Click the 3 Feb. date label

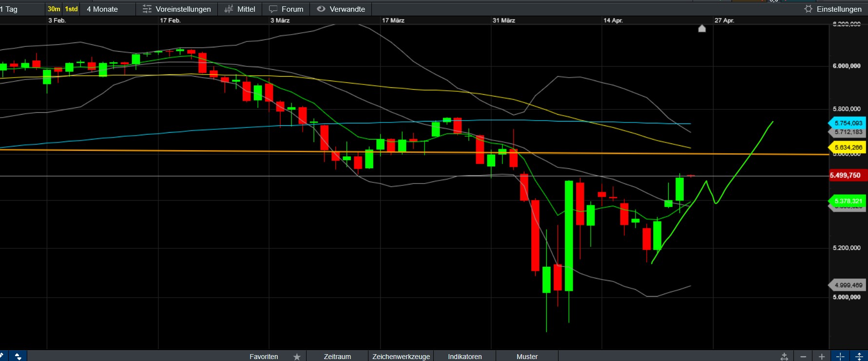(57, 20)
